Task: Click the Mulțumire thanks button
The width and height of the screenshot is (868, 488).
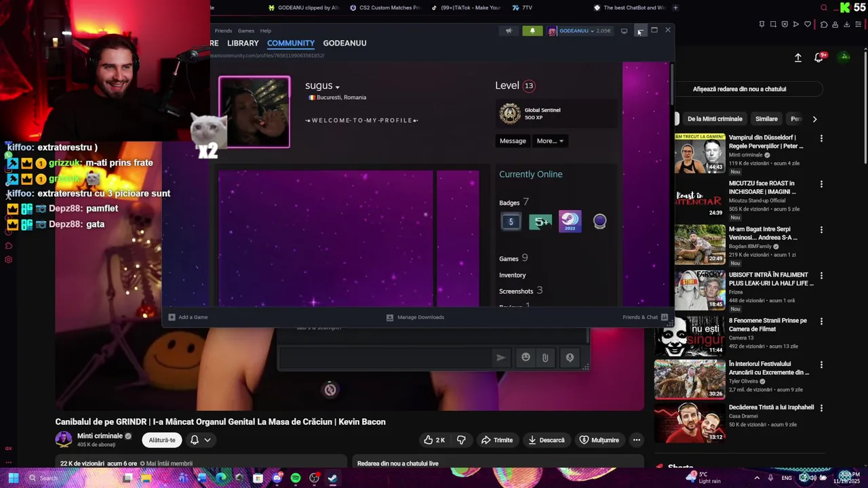Action: coord(599,440)
